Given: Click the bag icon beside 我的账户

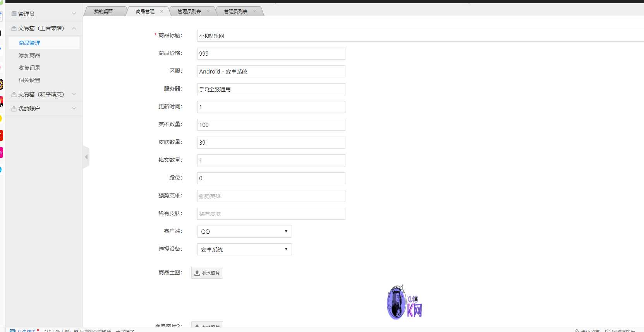Looking at the screenshot, I should click(x=14, y=109).
